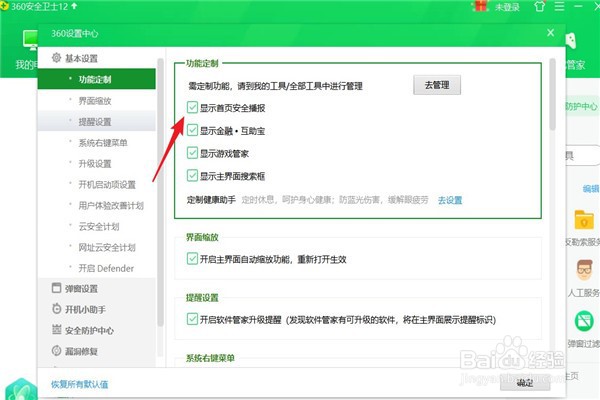Click the 未登录 login text
600x400 pixels.
[507, 7]
